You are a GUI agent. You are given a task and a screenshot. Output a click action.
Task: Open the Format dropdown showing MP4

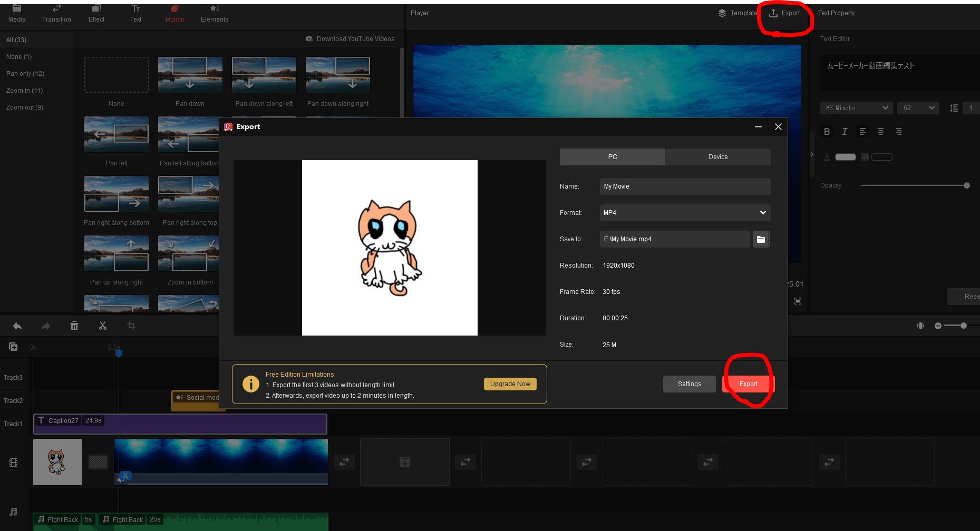[685, 213]
